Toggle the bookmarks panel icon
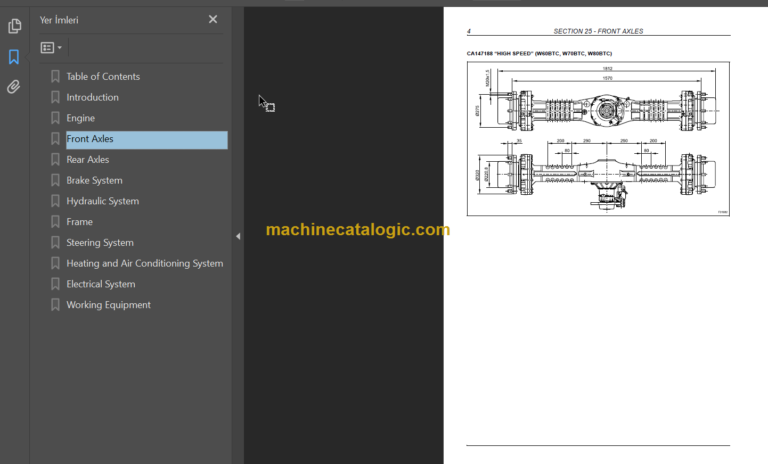This screenshot has height=464, width=768. pyautogui.click(x=14, y=57)
